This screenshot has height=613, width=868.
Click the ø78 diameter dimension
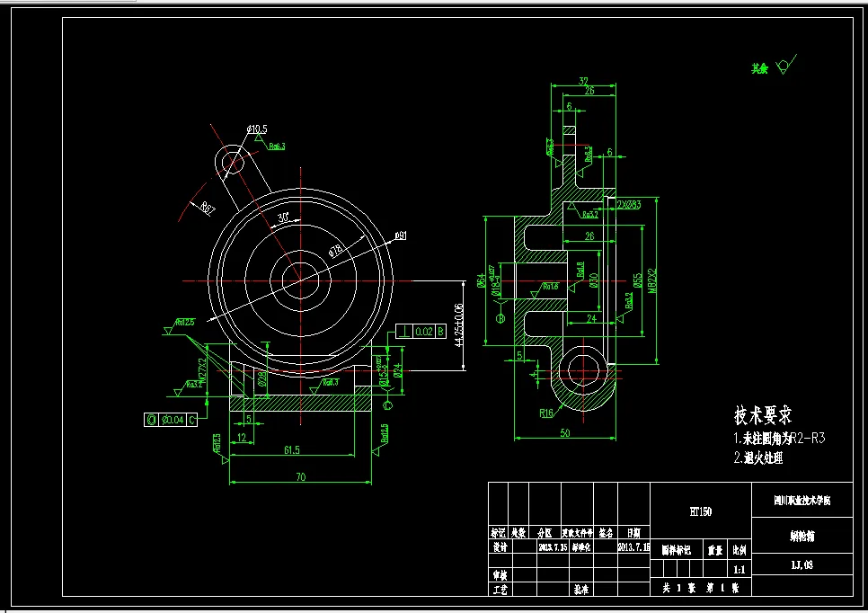pyautogui.click(x=336, y=250)
